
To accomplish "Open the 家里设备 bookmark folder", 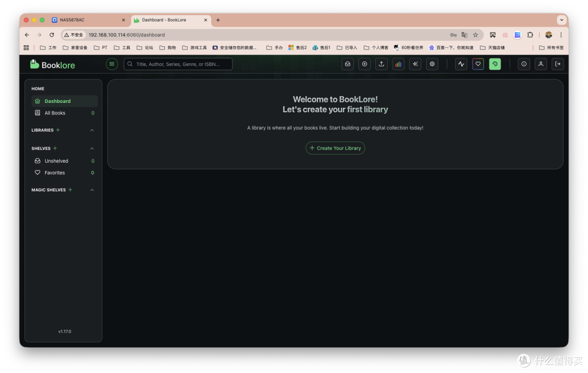I will click(75, 47).
